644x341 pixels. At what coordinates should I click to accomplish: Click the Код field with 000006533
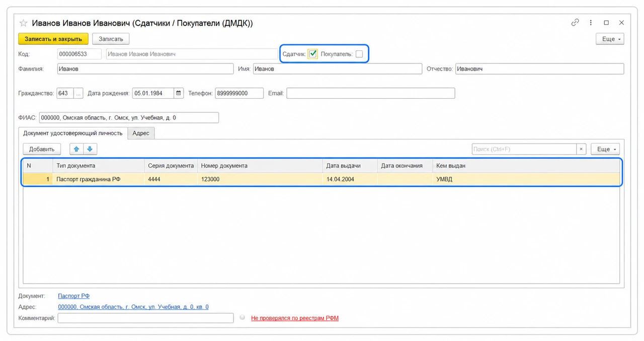(79, 54)
